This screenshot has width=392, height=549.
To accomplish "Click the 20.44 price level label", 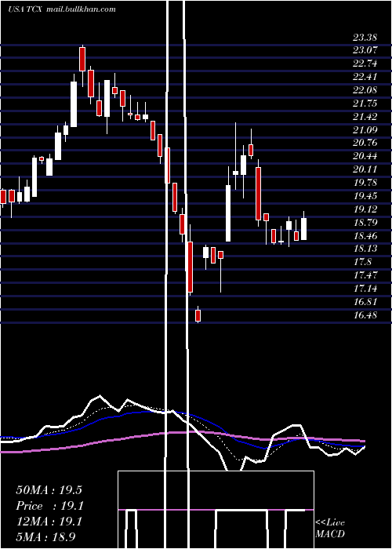I will pos(365,156).
